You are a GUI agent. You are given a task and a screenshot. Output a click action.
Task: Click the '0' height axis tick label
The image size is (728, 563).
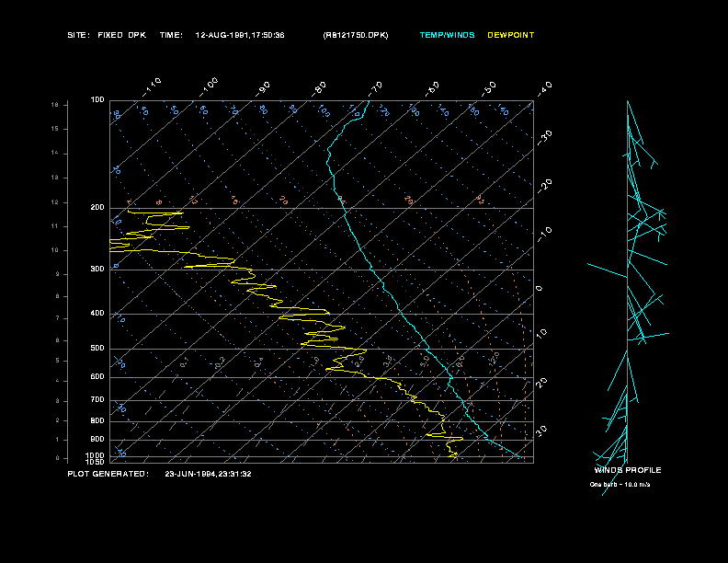58,458
